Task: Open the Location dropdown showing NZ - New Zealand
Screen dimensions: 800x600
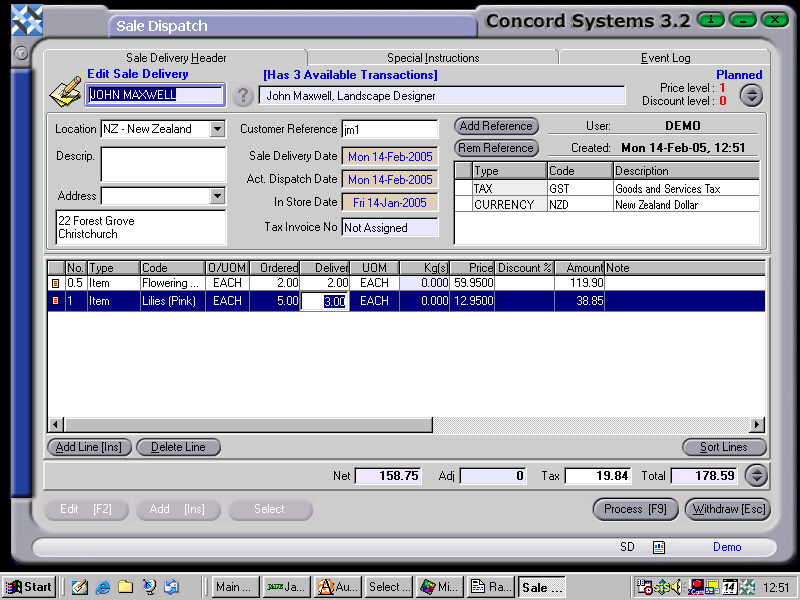Action: (215, 129)
